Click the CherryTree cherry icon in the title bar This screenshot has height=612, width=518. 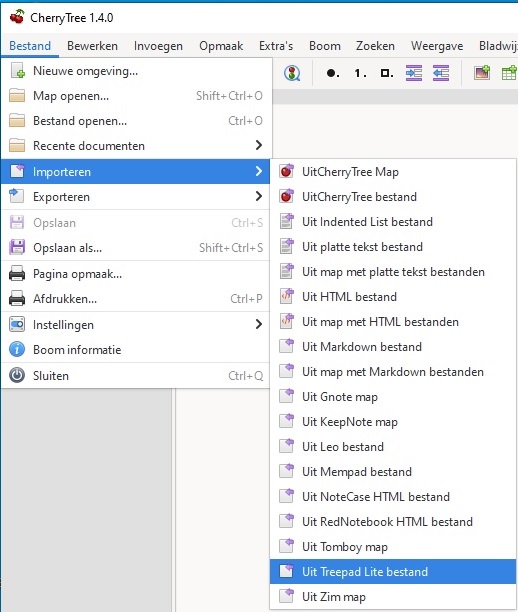click(17, 17)
